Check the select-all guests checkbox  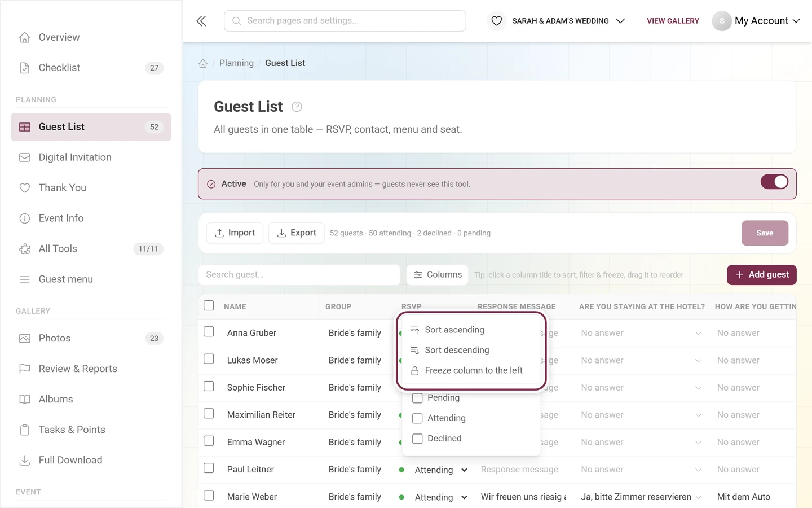point(209,305)
